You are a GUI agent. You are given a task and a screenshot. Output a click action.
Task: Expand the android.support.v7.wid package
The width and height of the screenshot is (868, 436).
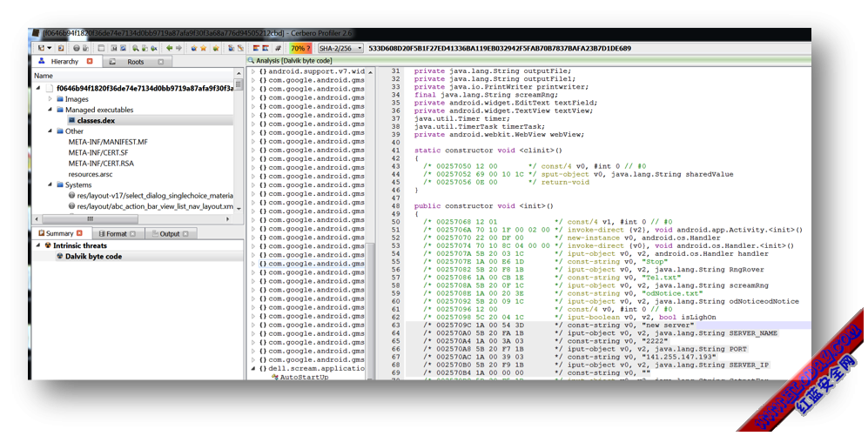[253, 71]
